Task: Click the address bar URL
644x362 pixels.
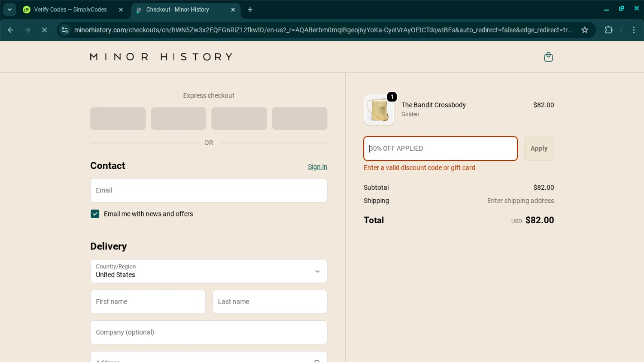Action: click(x=323, y=30)
